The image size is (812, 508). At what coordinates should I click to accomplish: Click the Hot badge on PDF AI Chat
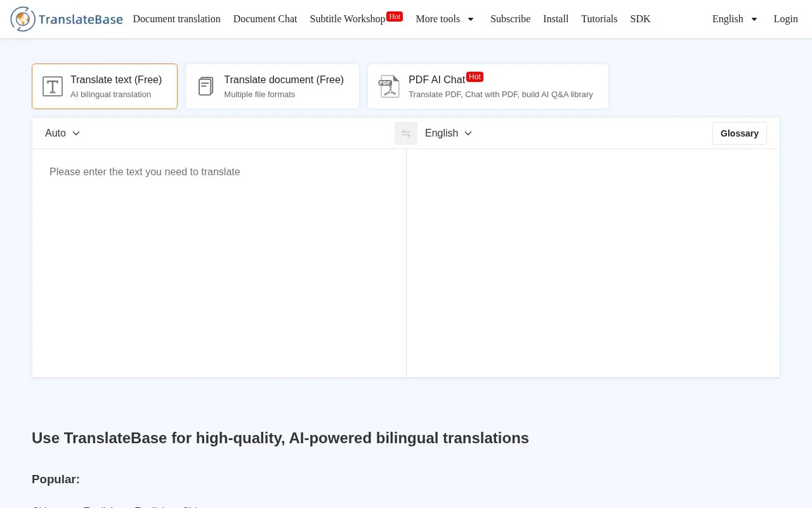(475, 77)
